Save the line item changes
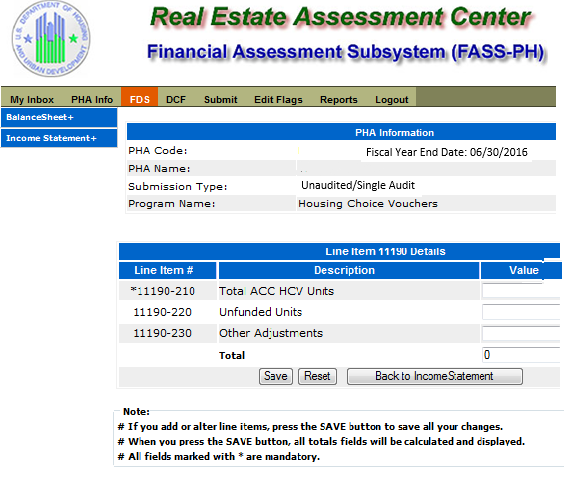The width and height of the screenshot is (571, 478). point(276,376)
